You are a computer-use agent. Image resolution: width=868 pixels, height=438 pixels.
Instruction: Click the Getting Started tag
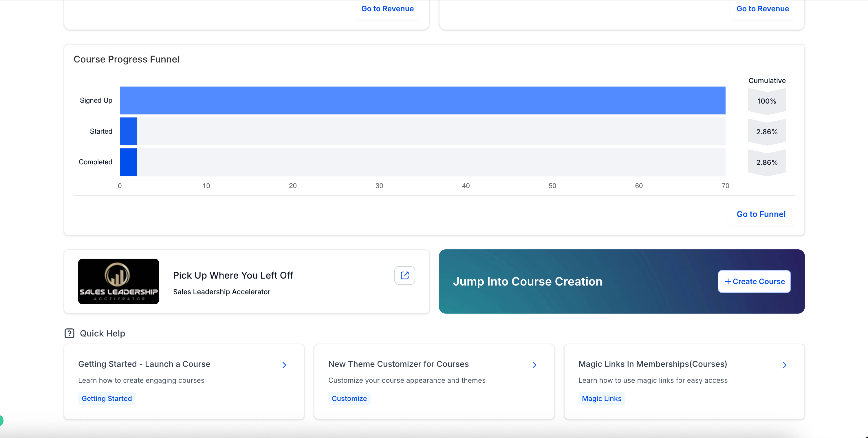point(107,399)
